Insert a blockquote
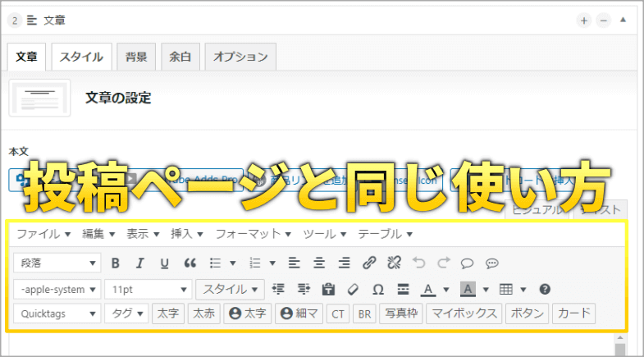 pos(190,263)
